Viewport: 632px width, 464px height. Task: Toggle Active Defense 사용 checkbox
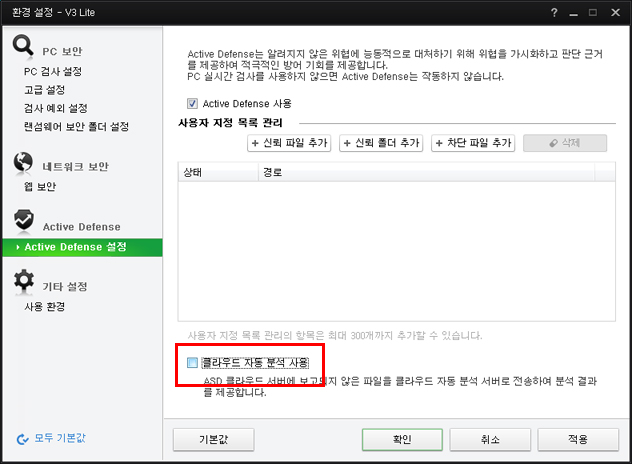[x=192, y=104]
